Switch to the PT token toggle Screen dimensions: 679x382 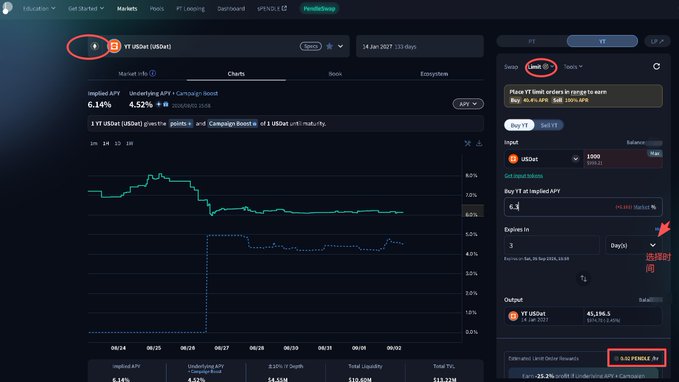click(x=532, y=41)
